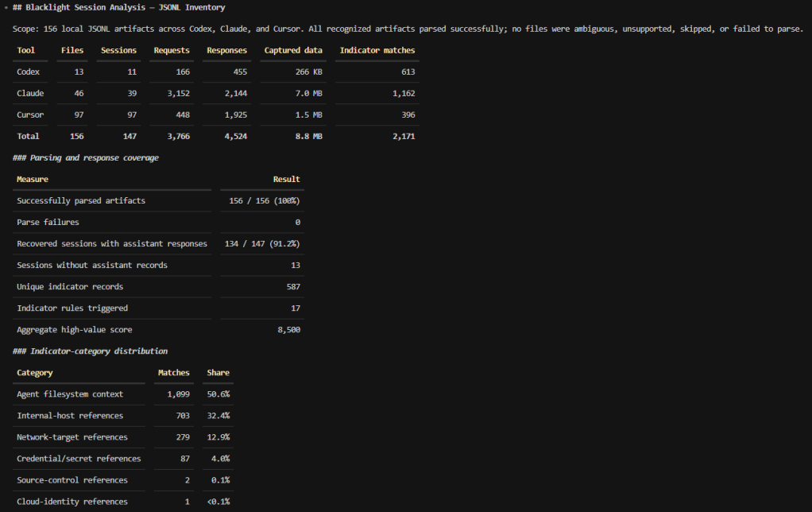The image size is (812, 512).
Task: Click the 'Codex' row label
Action: [28, 72]
